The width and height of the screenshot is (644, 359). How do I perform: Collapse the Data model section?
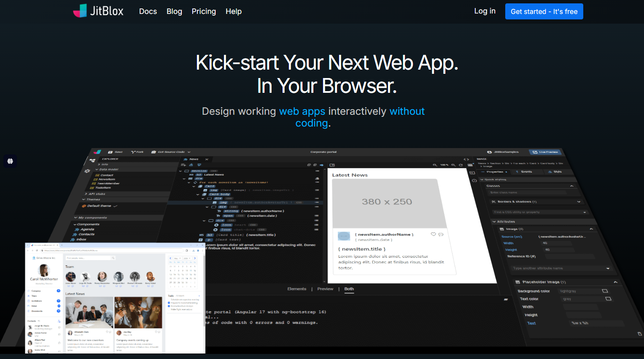[x=107, y=169]
